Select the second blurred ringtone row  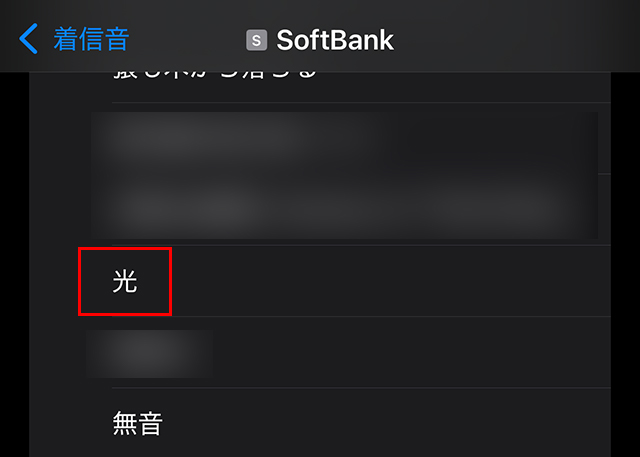point(320,210)
